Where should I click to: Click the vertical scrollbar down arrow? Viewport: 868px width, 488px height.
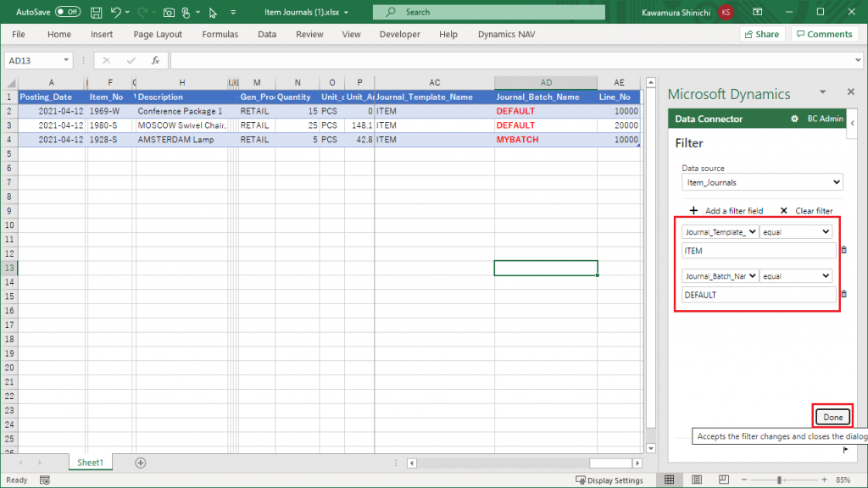pos(651,448)
